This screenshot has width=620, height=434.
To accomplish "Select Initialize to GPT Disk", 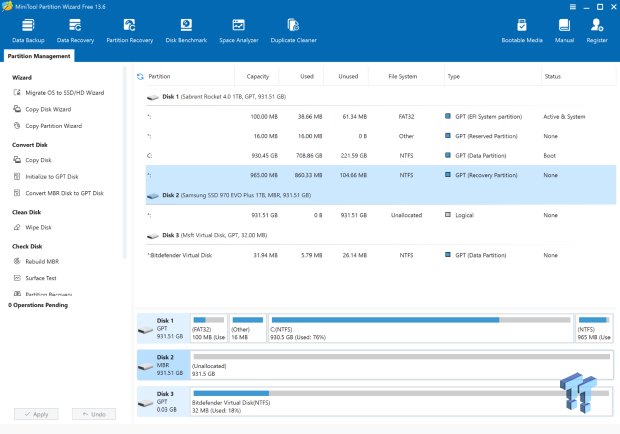I will (x=46, y=176).
